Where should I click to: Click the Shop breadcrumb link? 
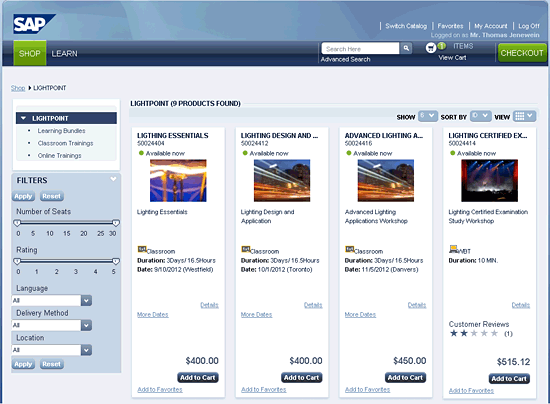(18, 88)
